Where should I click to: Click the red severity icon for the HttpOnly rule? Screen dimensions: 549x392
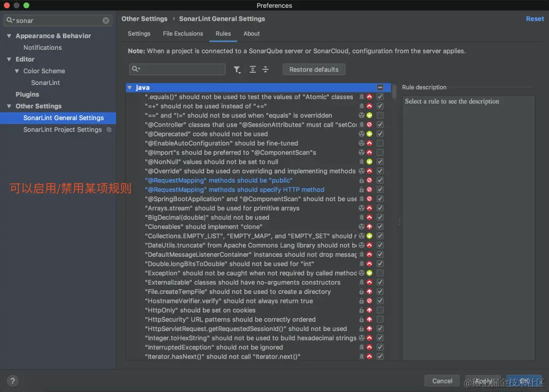(x=370, y=310)
